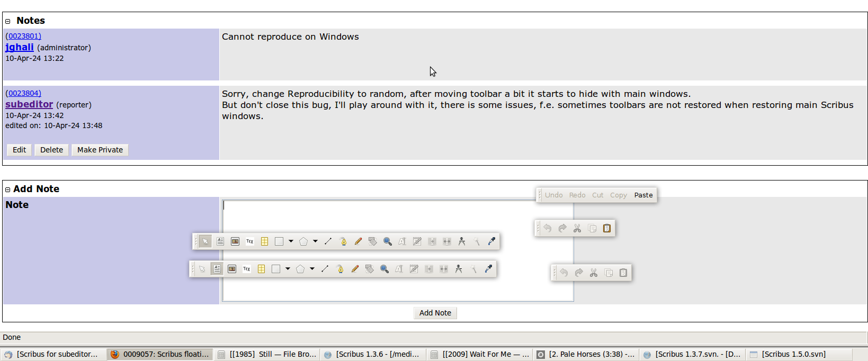Pick the Bezier pen tool in the lower tools toolbar
The width and height of the screenshot is (868, 361).
(x=340, y=269)
